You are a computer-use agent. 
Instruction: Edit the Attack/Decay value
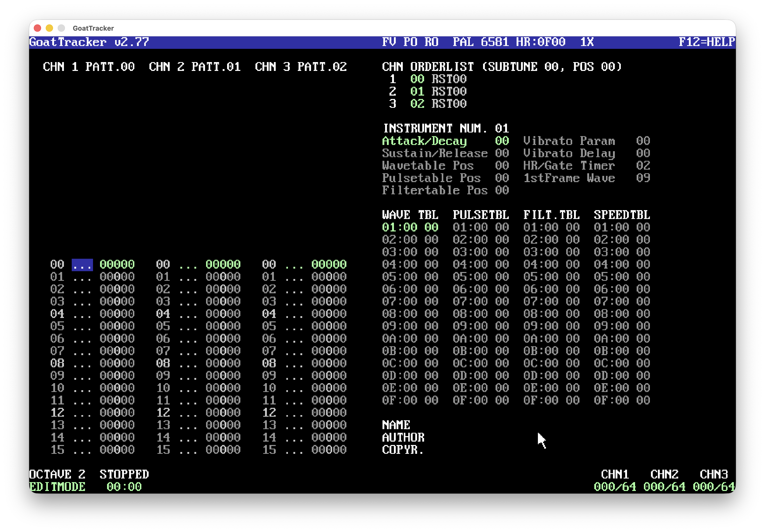502,141
